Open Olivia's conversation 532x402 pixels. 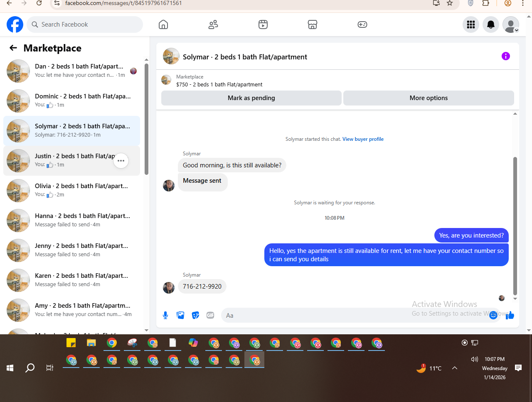coord(71,191)
